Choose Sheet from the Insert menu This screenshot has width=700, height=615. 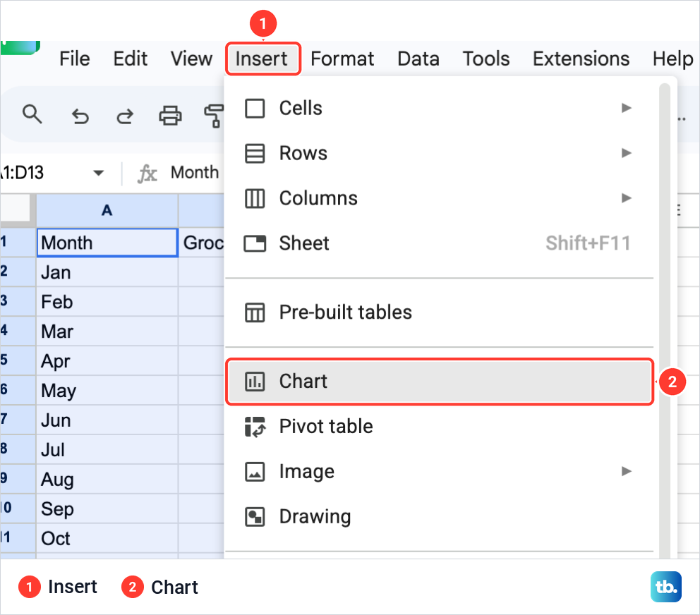coord(440,244)
